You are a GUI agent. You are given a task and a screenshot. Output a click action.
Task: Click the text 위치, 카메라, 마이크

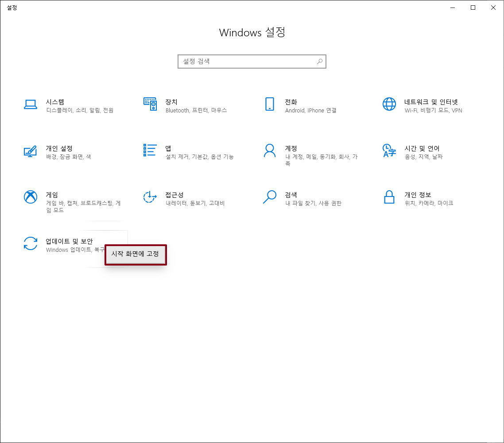tap(429, 203)
